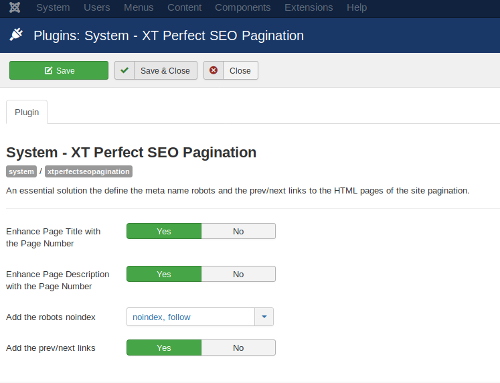
Task: Click the Joomla logo icon
Action: click(14, 7)
